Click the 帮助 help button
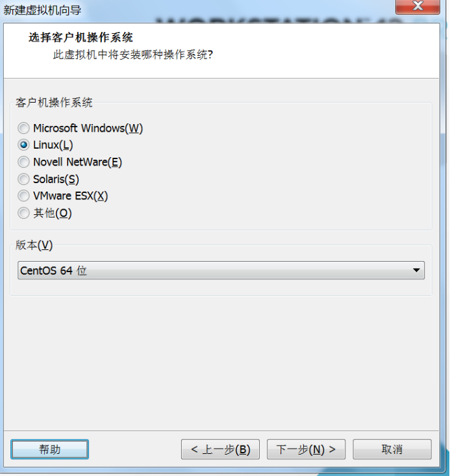Viewport: 450px width, 476px height. pyautogui.click(x=50, y=449)
